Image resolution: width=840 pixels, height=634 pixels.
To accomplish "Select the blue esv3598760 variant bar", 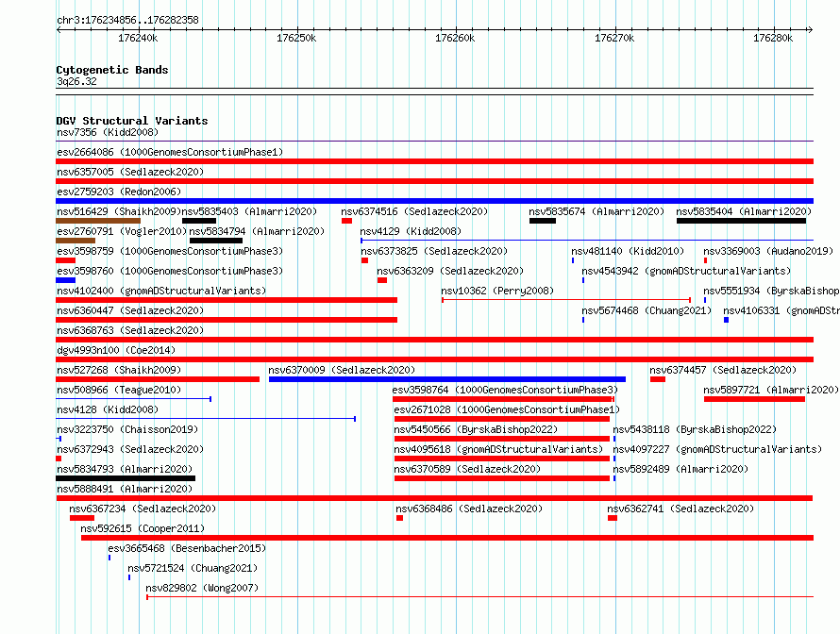I will point(65,280).
